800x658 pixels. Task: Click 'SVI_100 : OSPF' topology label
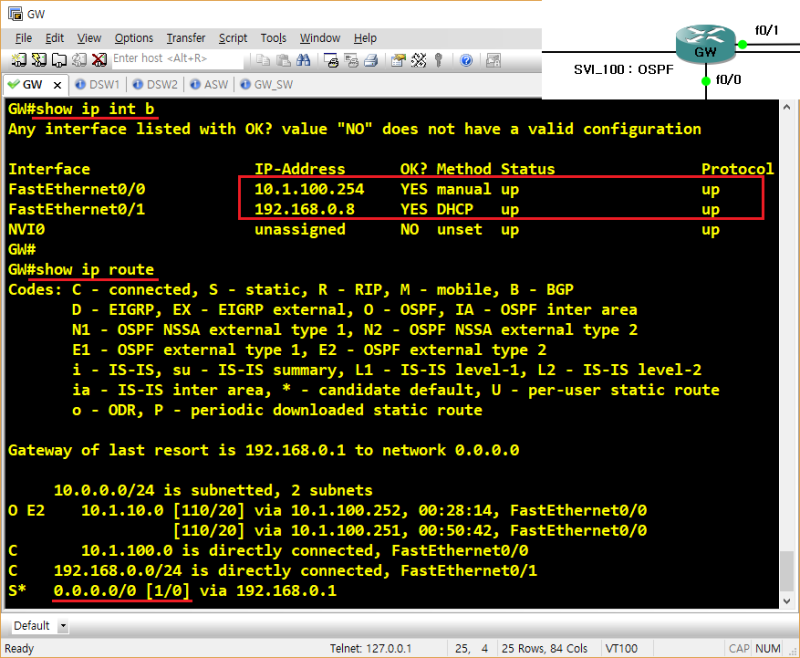coord(623,69)
